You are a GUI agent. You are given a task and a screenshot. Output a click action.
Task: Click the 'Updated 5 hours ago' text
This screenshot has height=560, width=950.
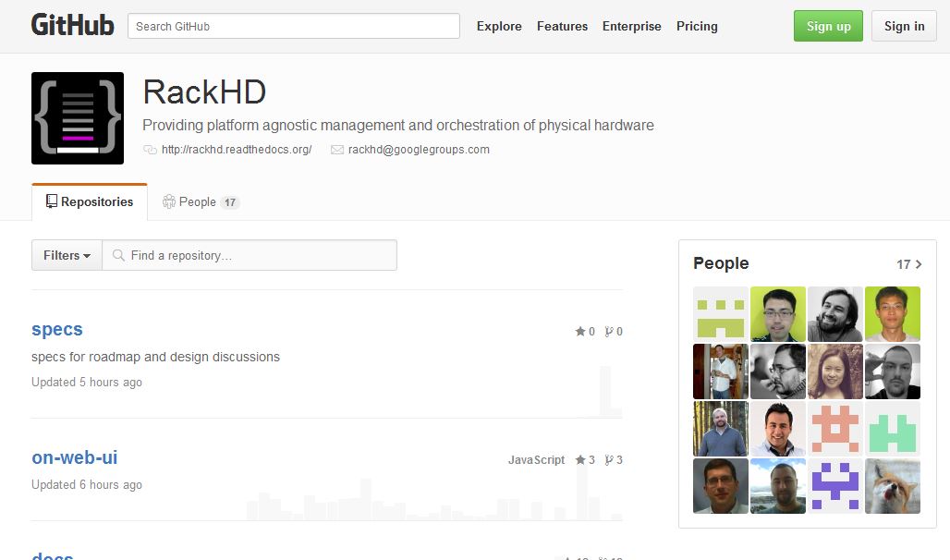tap(87, 383)
